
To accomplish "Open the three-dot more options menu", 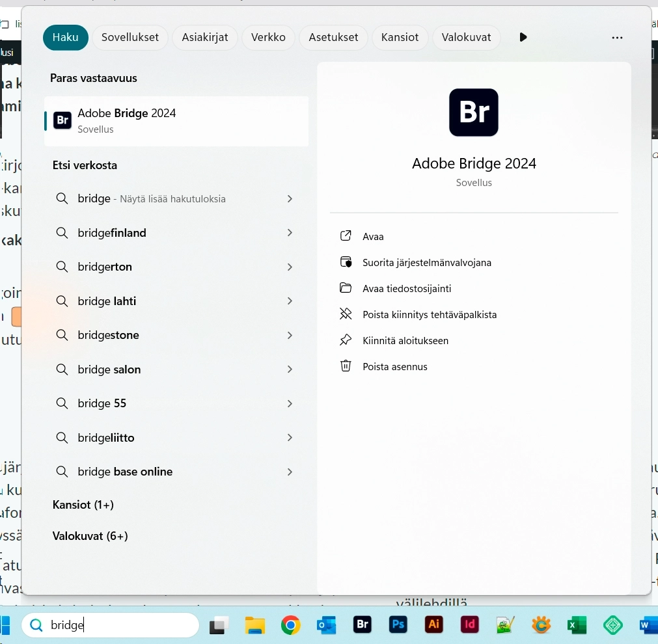I will click(x=617, y=38).
